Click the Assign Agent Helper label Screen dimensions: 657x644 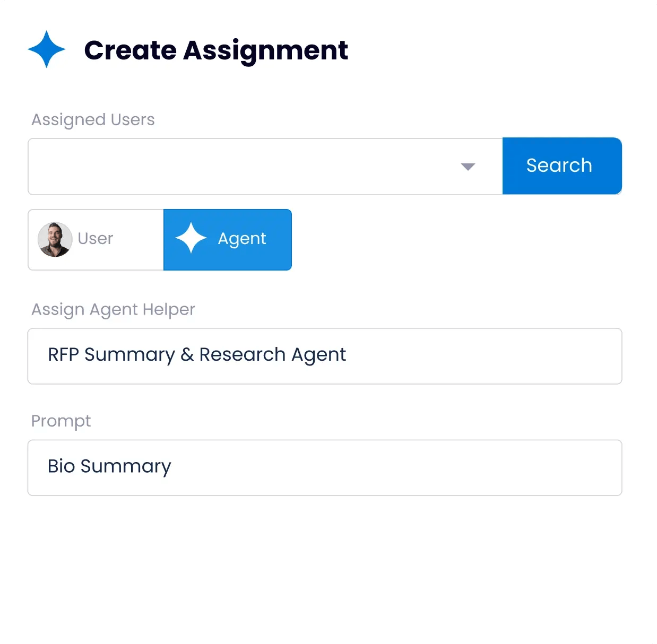point(113,309)
